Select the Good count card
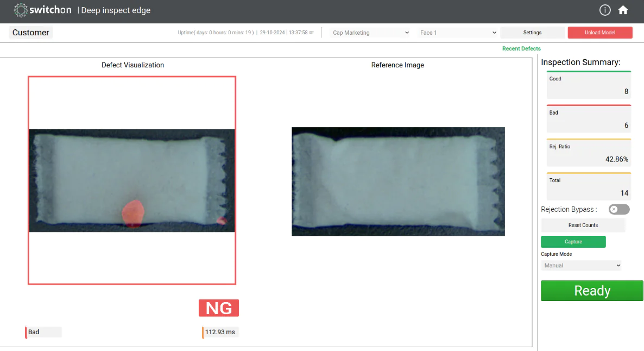The width and height of the screenshot is (644, 351). click(x=589, y=85)
